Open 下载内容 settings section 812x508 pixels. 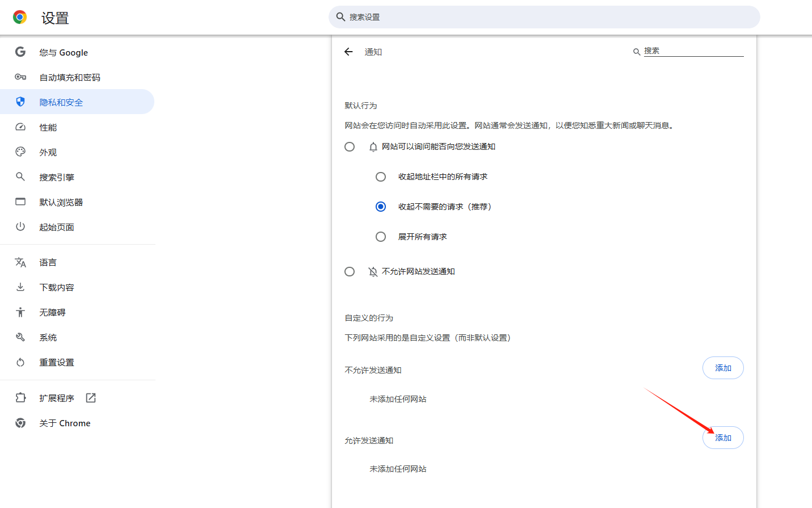coord(77,287)
